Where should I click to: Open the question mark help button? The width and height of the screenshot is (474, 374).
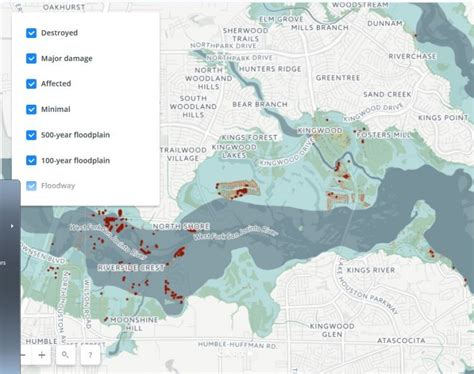(x=90, y=355)
